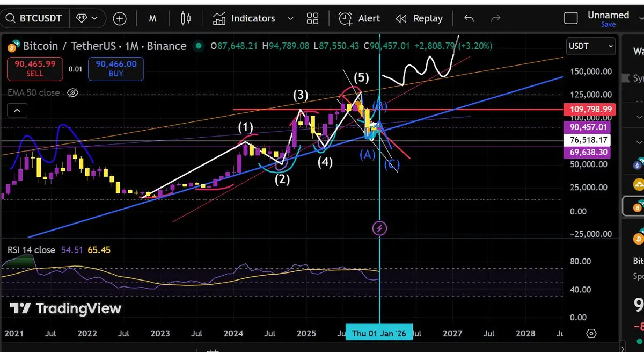Select the RSI 14 close legend
The image size is (644, 352).
tap(31, 250)
